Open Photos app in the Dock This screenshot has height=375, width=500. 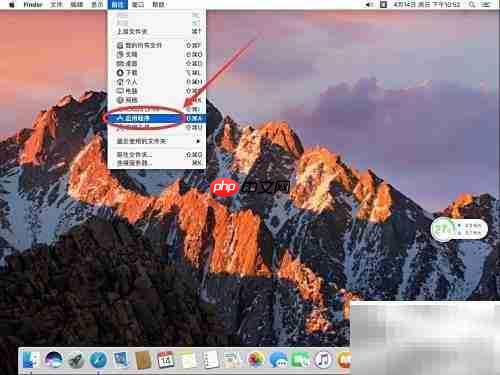[256, 360]
